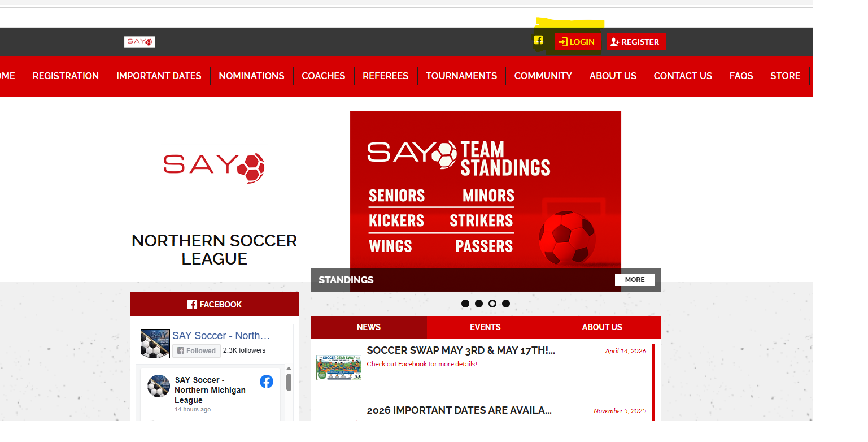Click the post author's soccer ball avatar
868x442 pixels.
(x=159, y=386)
